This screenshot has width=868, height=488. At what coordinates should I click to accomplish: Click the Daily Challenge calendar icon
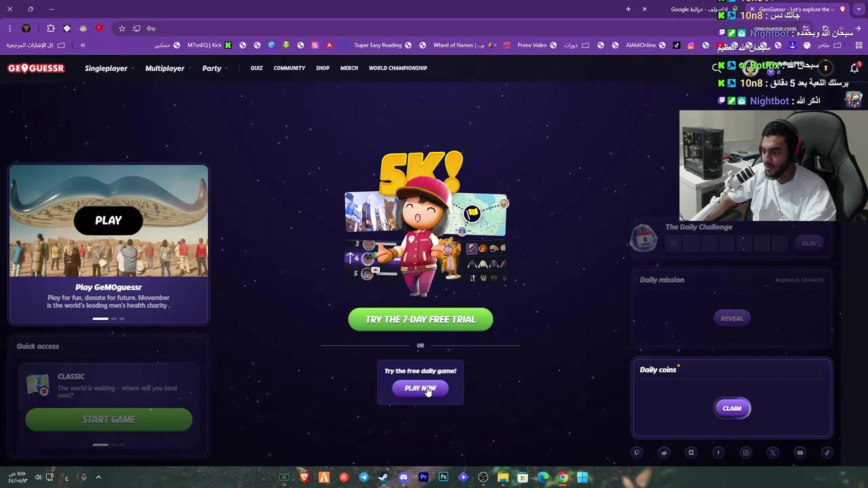(x=644, y=239)
